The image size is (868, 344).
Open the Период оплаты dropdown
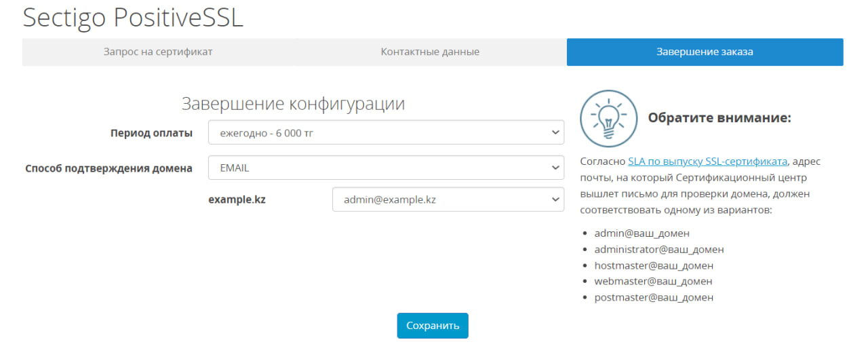pyautogui.click(x=386, y=133)
